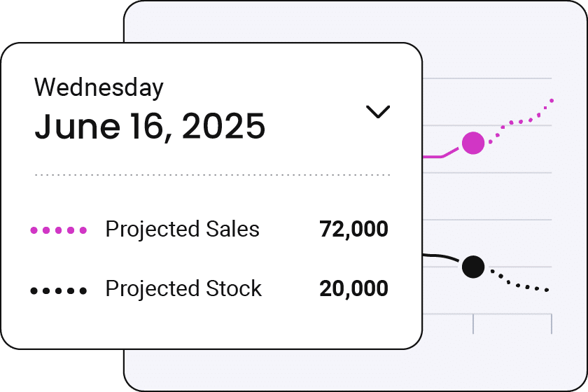
Task: Select the Projected Stock label
Action: [x=183, y=289]
